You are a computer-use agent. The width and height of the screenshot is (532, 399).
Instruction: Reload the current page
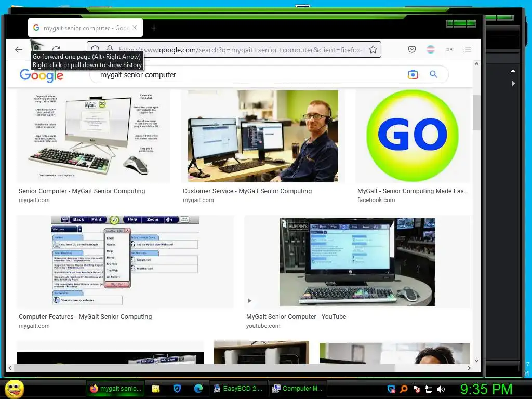[x=56, y=49]
